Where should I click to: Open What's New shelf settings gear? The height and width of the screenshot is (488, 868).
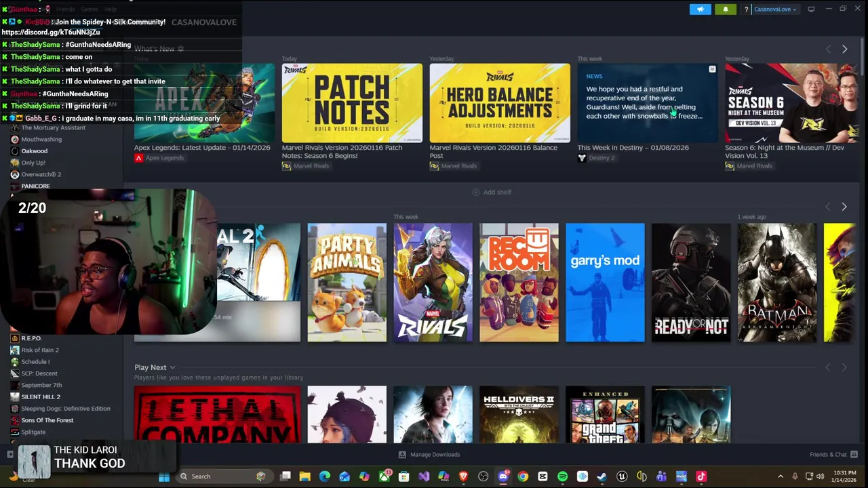(x=180, y=49)
